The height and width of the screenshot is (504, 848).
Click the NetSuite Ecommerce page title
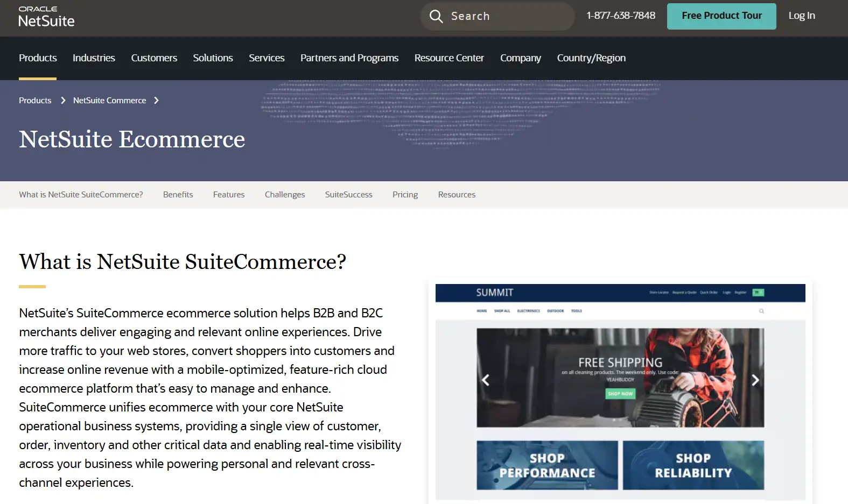tap(132, 139)
